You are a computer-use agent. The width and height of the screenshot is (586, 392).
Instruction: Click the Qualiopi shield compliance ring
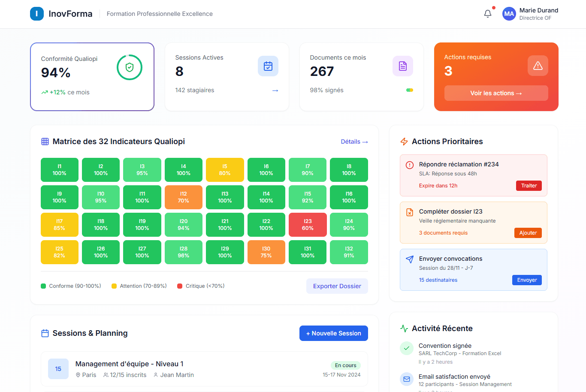click(x=130, y=67)
